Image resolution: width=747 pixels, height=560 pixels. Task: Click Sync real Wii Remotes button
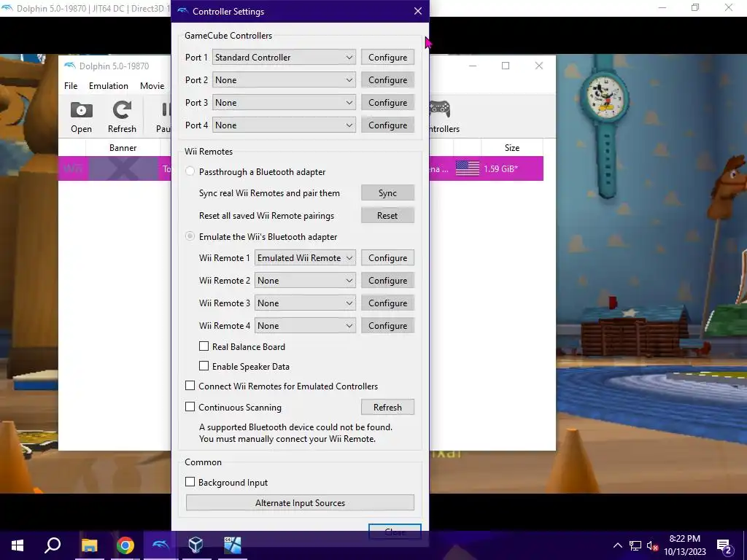[388, 192]
